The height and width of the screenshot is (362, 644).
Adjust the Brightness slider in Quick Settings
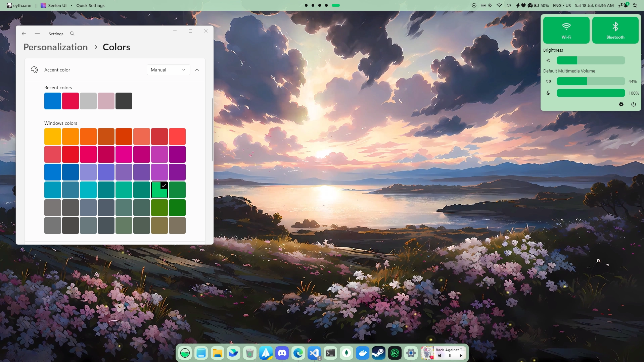coord(591,60)
